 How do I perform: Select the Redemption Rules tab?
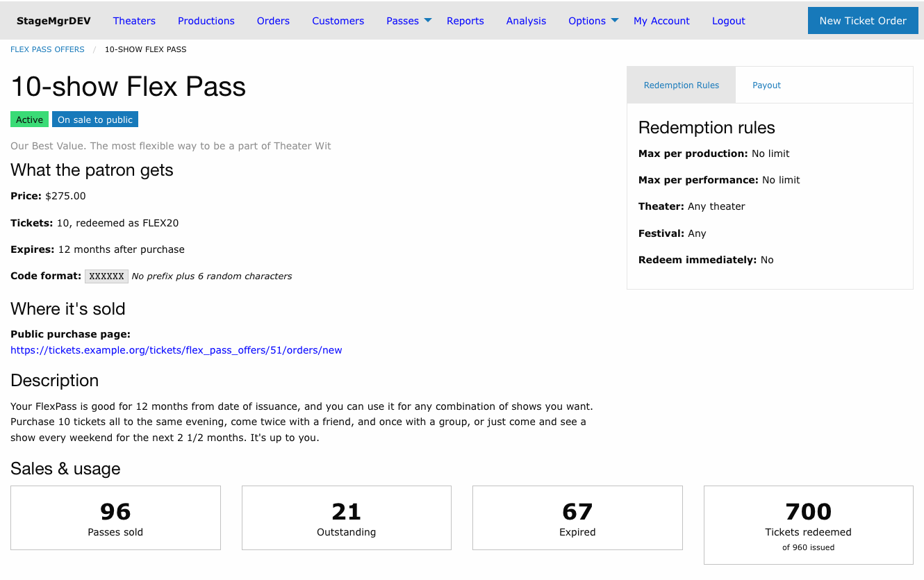click(682, 85)
